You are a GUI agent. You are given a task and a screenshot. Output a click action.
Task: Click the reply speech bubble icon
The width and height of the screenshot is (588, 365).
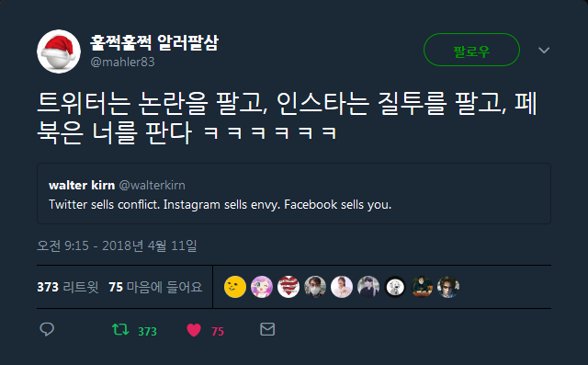(47, 329)
